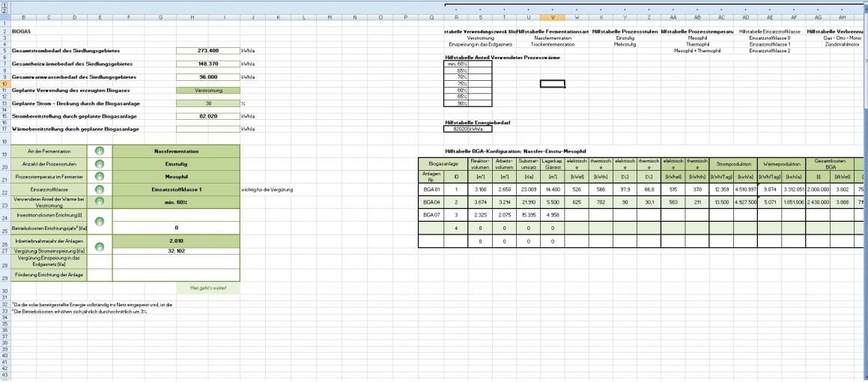Click footnote about solar bereitgestellte Energie
Viewport: 868px width, 382px height.
click(x=92, y=305)
